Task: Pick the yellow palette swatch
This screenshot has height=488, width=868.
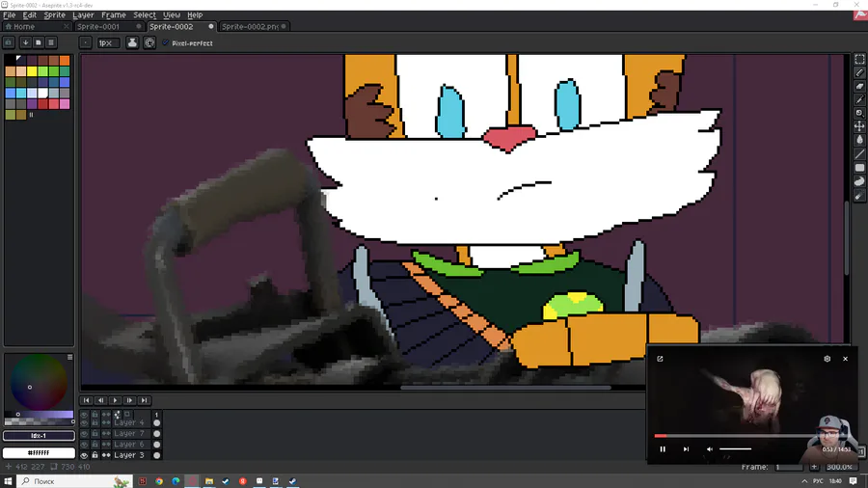Action: [32, 71]
